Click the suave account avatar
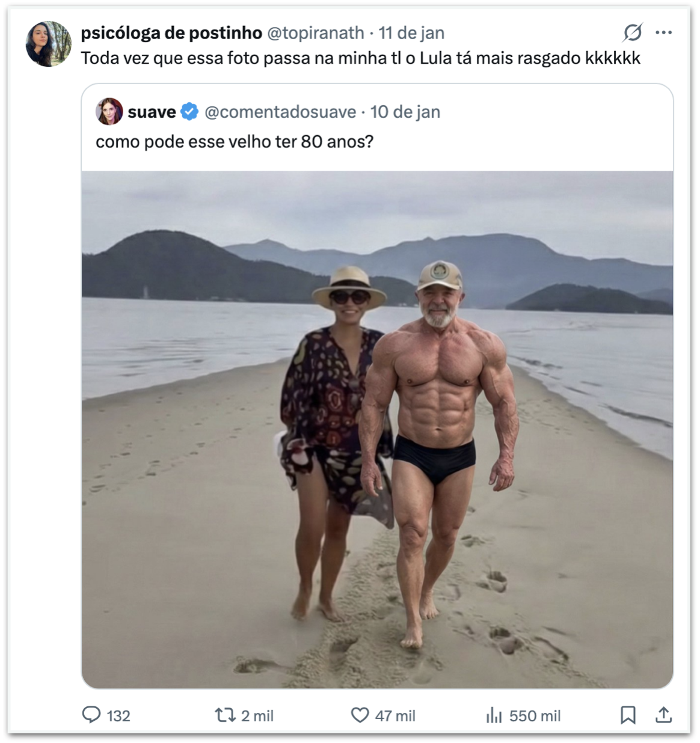 109,112
